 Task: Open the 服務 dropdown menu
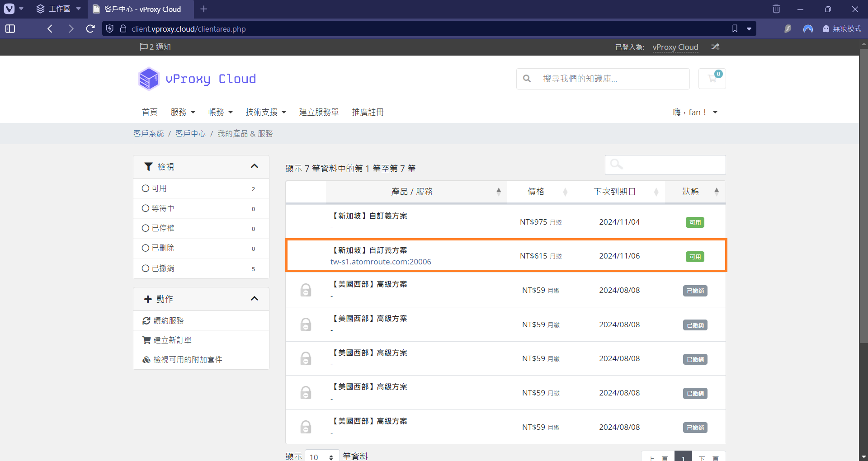pyautogui.click(x=183, y=112)
